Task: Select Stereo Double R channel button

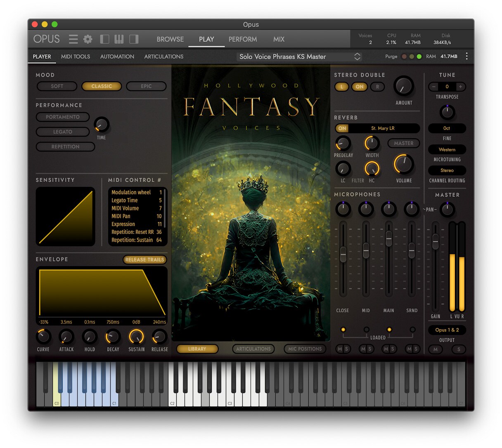Action: (377, 87)
